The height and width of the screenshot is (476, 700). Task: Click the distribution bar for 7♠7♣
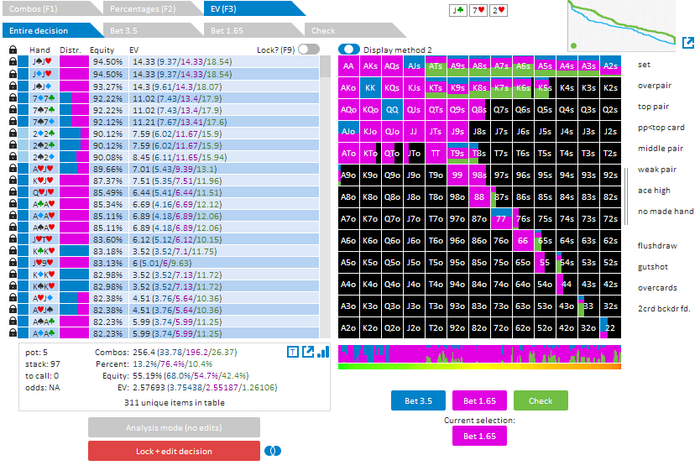click(74, 109)
